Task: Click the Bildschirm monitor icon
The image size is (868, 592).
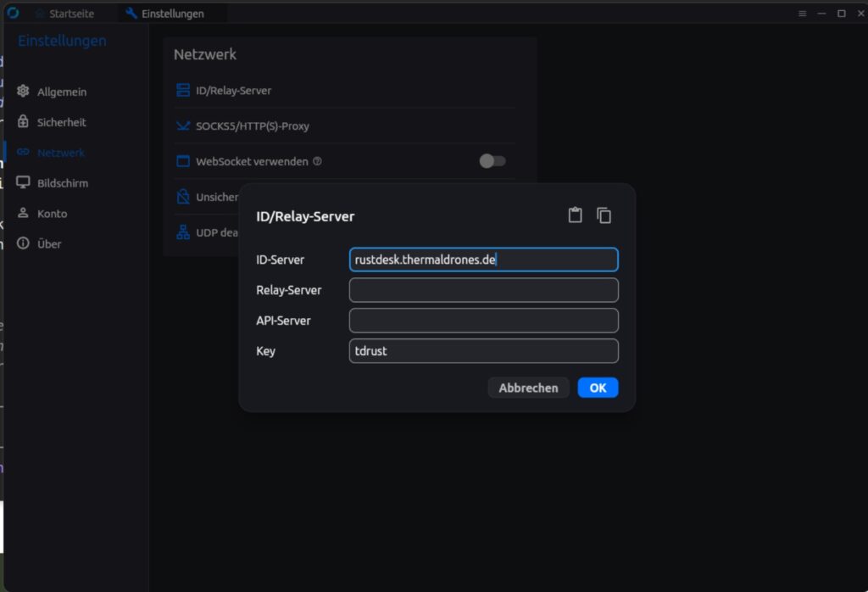Action: [x=23, y=182]
